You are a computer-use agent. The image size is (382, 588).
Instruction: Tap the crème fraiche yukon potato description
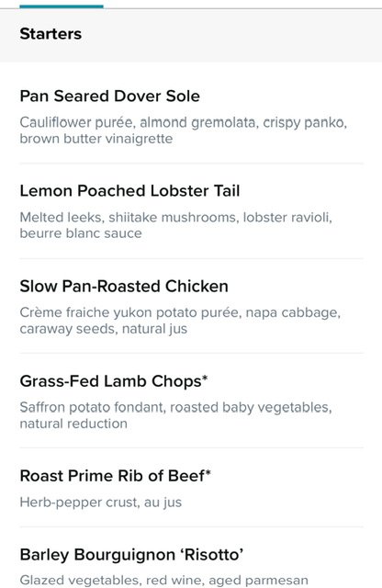pos(180,321)
